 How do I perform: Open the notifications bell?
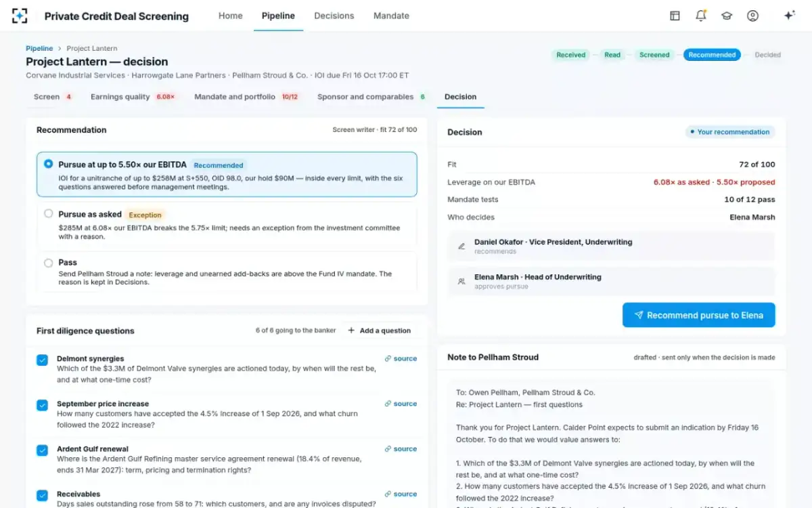click(701, 16)
